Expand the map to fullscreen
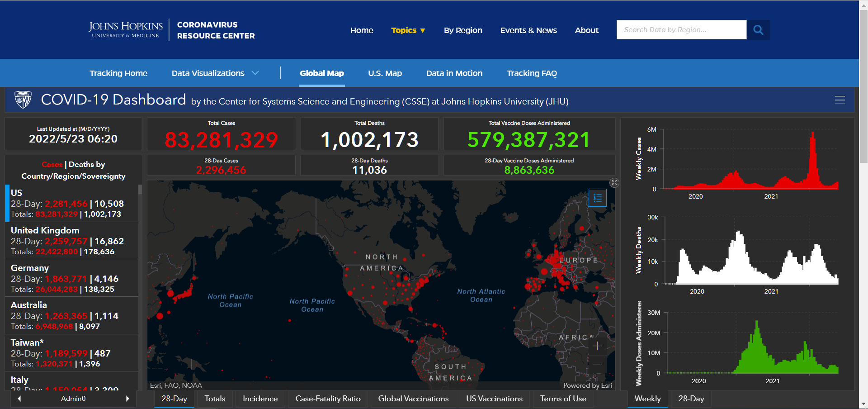Screen dimensions: 868x409 pos(614,183)
